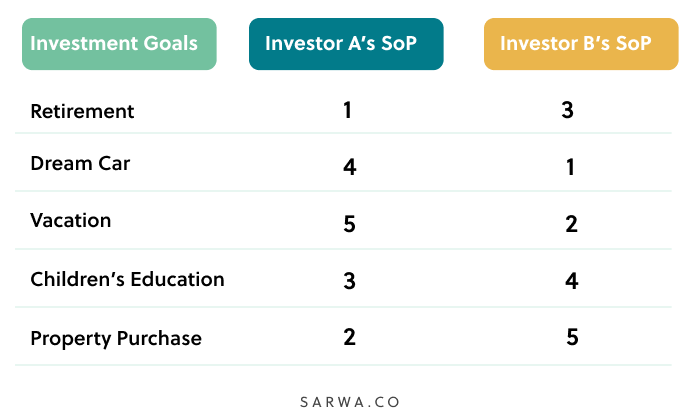Click Investor B's Vacation value 2
Image resolution: width=700 pixels, height=420 pixels.
pos(571,224)
